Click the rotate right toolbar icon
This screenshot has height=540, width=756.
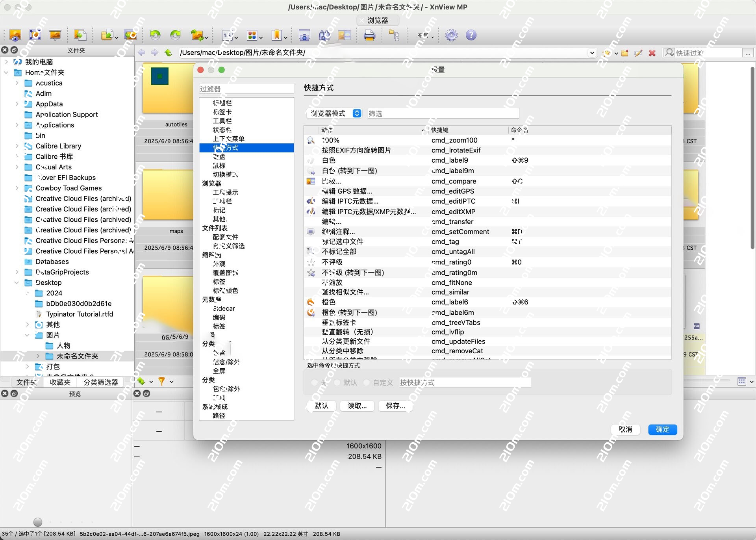coord(175,35)
